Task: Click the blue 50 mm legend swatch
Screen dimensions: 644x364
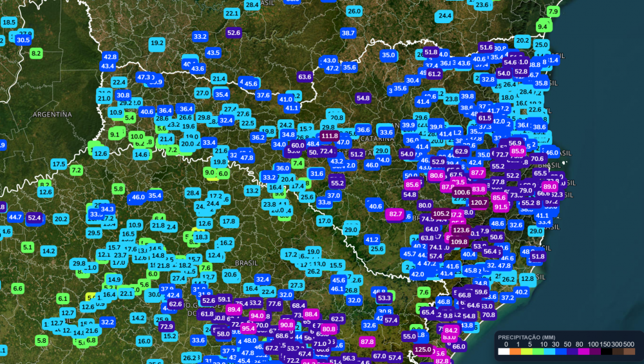Action: [x=561, y=351]
